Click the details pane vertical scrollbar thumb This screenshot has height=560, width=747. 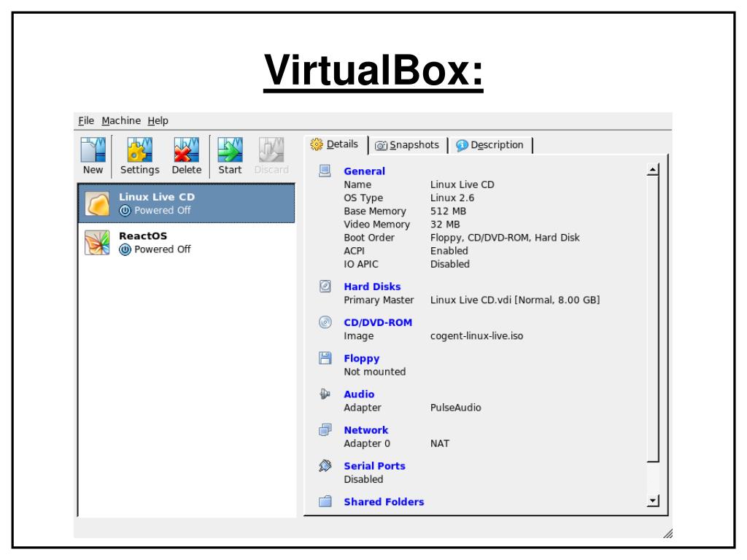[x=653, y=319]
